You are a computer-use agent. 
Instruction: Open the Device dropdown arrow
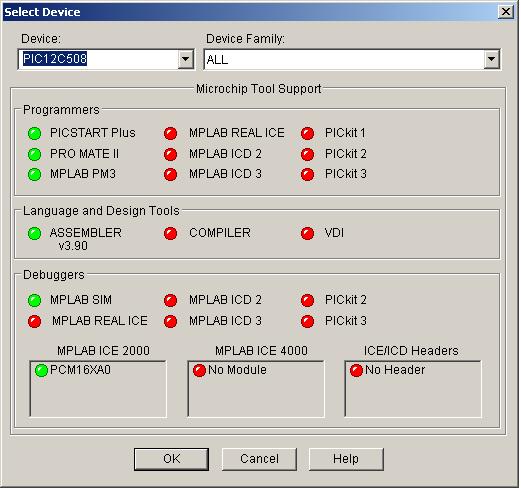[x=185, y=60]
